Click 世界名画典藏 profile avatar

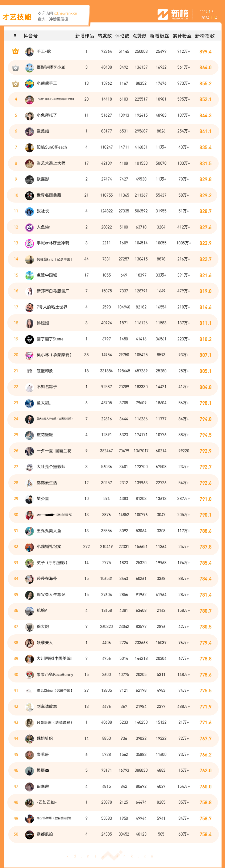[x=30, y=195]
